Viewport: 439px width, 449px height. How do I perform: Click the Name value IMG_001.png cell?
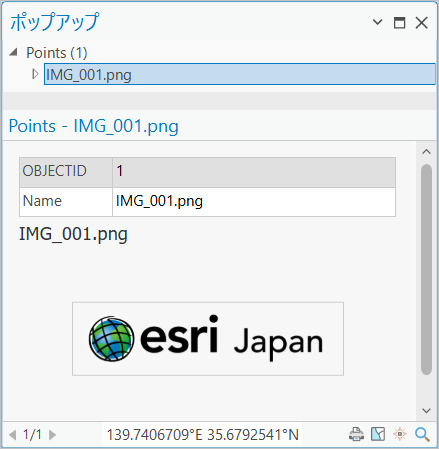pyautogui.click(x=254, y=201)
